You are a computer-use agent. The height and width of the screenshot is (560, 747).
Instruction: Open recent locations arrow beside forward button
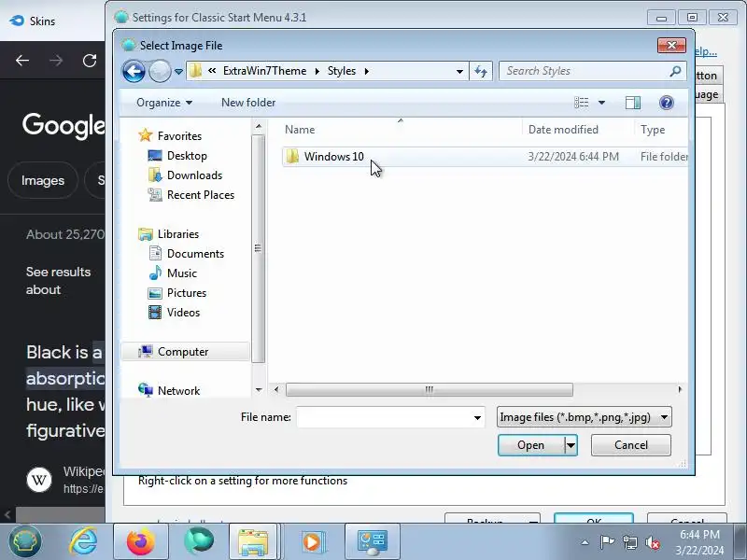click(178, 72)
